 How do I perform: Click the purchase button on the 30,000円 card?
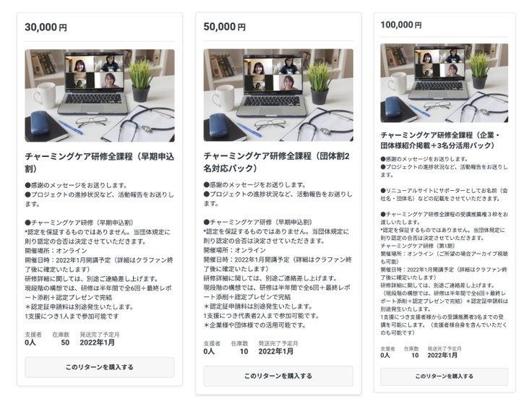(x=100, y=367)
